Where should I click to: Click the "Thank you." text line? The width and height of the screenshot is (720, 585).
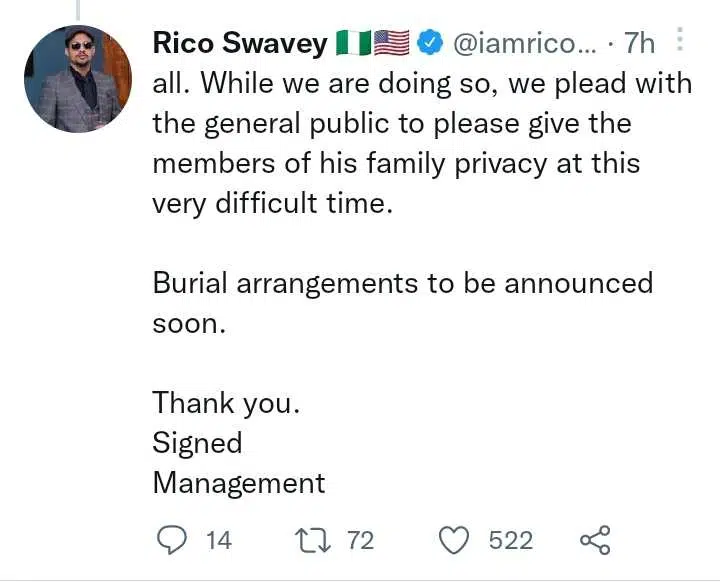(226, 403)
